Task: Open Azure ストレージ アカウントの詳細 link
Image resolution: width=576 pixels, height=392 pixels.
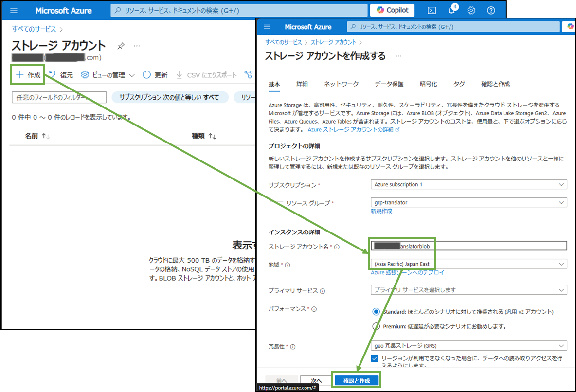Action: click(353, 130)
